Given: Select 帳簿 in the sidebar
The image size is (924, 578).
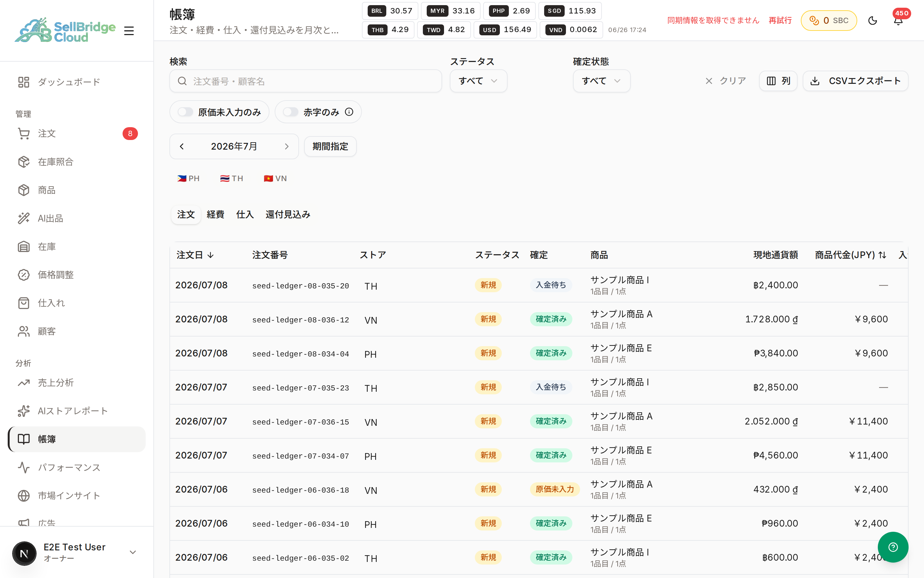Looking at the screenshot, I should click(x=76, y=439).
